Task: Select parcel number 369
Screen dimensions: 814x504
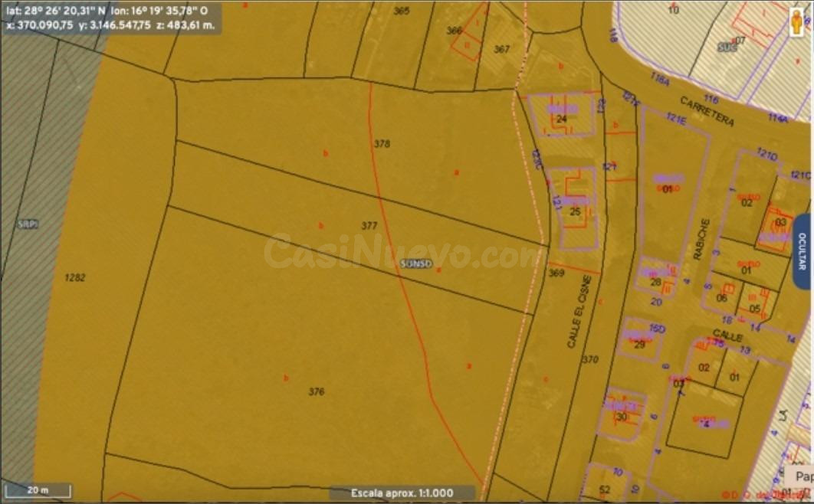Action: (x=556, y=273)
